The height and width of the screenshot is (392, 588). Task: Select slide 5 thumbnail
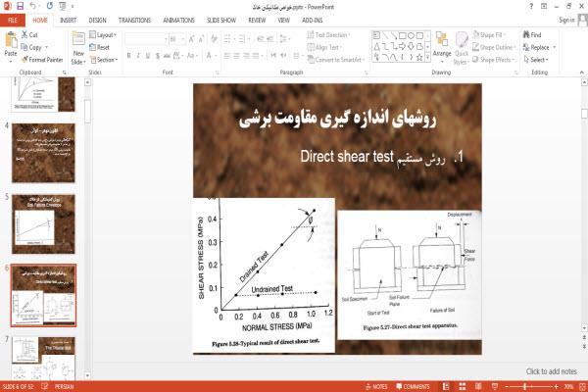coord(43,224)
